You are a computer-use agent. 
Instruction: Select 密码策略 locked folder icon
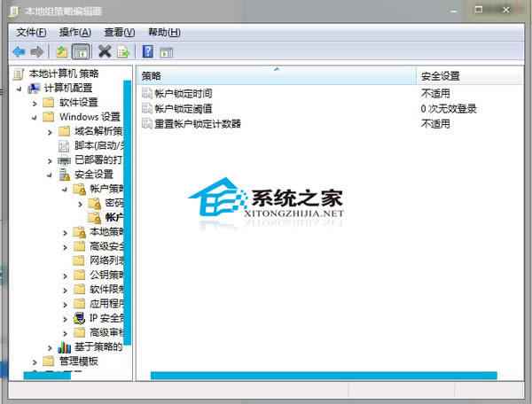(x=95, y=204)
